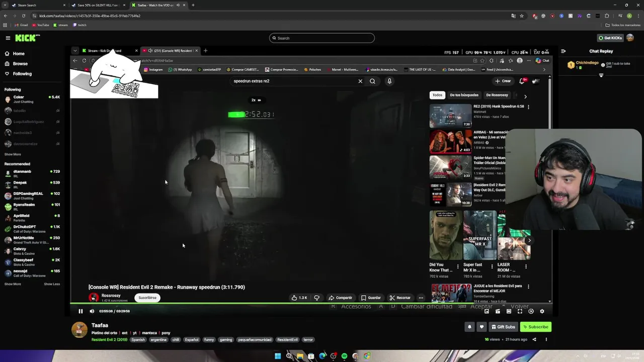Switch to the Steam Search tab
644x362 pixels.
(x=39, y=5)
